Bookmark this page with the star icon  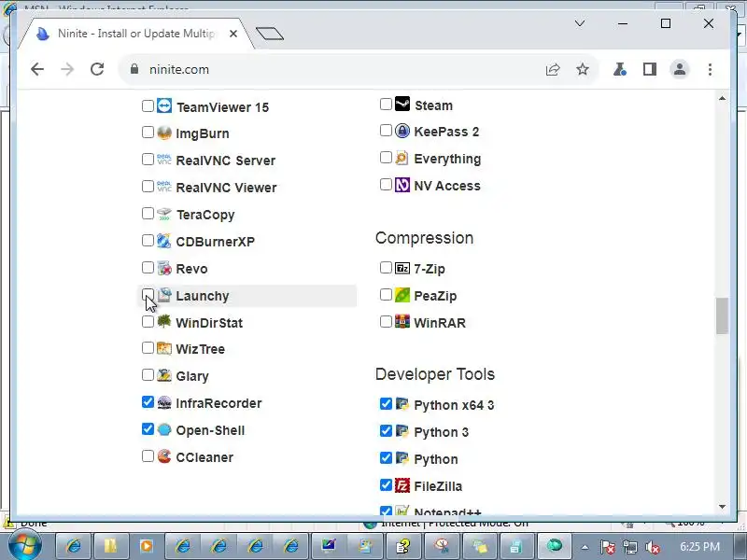pos(582,69)
